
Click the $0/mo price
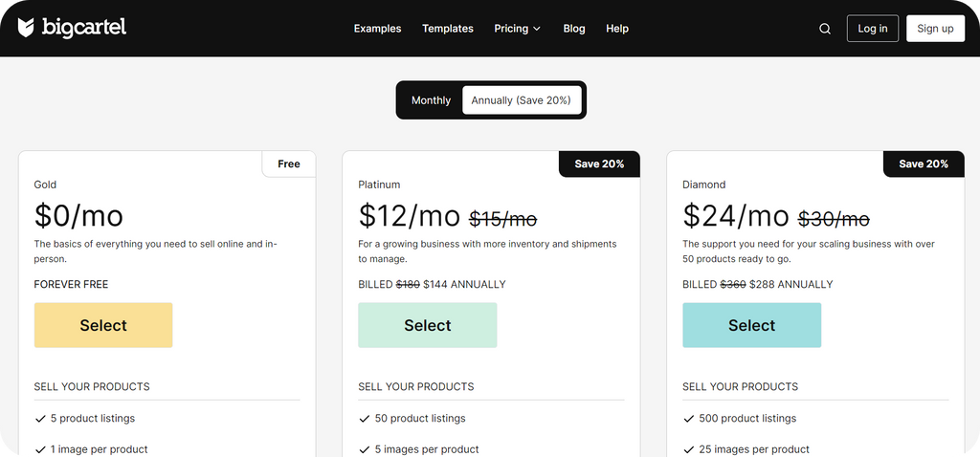click(x=78, y=216)
